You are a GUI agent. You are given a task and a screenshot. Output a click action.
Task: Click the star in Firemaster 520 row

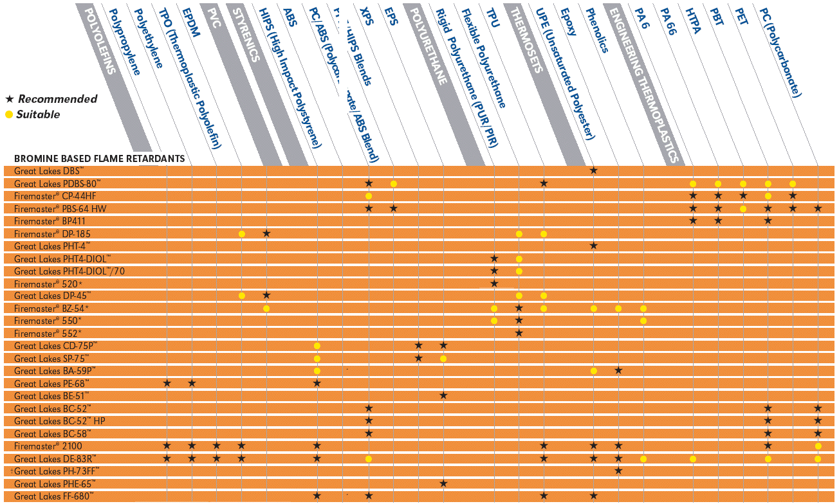(x=494, y=283)
